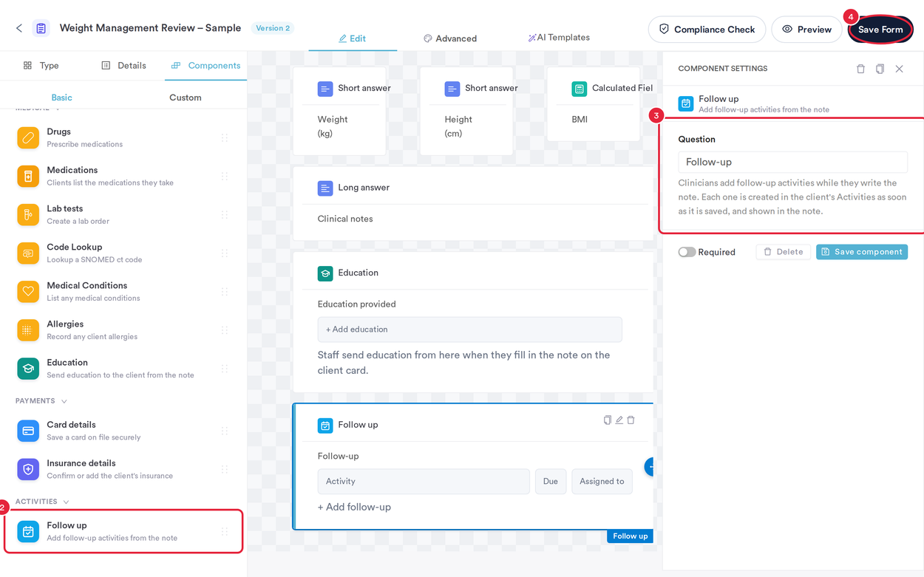Viewport: 924px width, 577px height.
Task: Toggle the Required switch
Action: coord(687,252)
